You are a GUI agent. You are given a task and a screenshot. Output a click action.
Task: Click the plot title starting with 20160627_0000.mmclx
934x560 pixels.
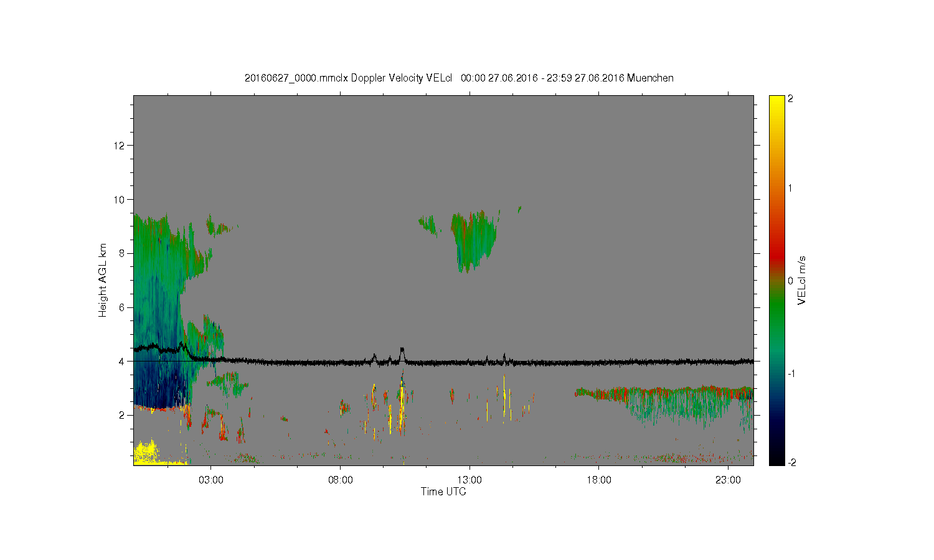click(x=459, y=78)
